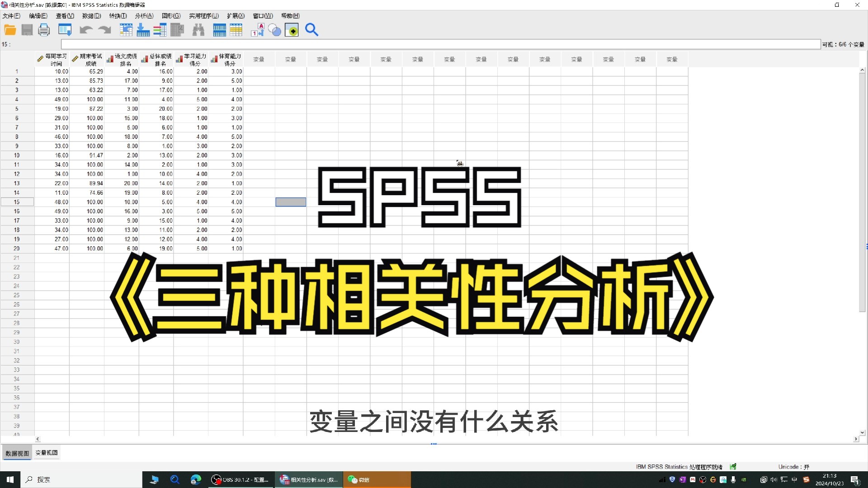Open the 分析(A) menu
The width and height of the screenshot is (868, 488).
[x=144, y=16]
